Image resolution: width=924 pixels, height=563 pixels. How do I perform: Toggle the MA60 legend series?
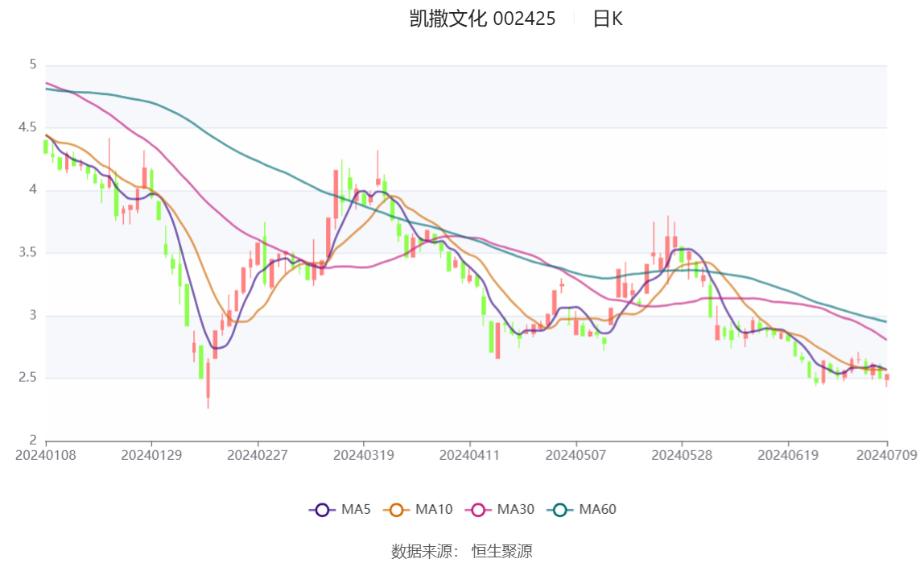click(x=582, y=509)
